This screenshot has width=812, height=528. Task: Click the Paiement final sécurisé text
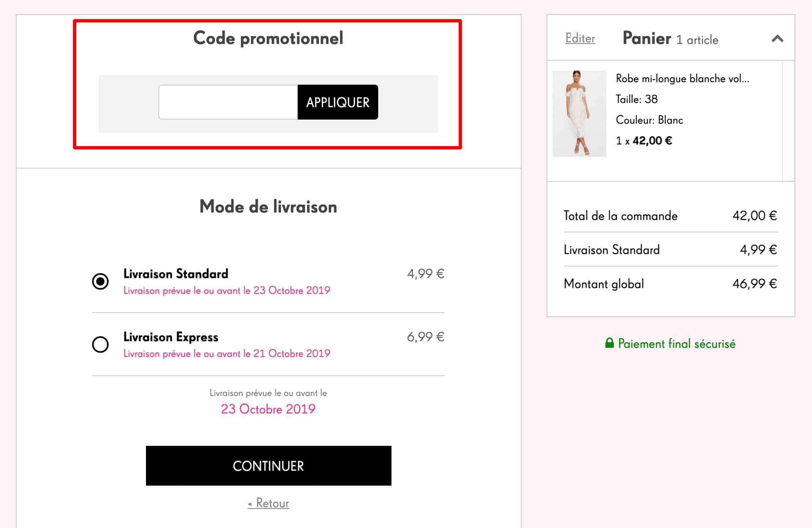676,344
